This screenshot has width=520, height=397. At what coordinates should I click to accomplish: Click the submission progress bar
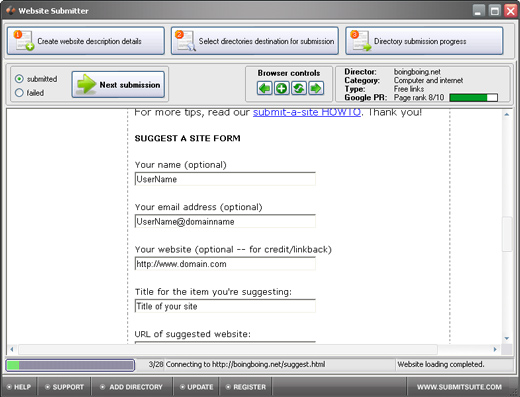tap(70, 365)
